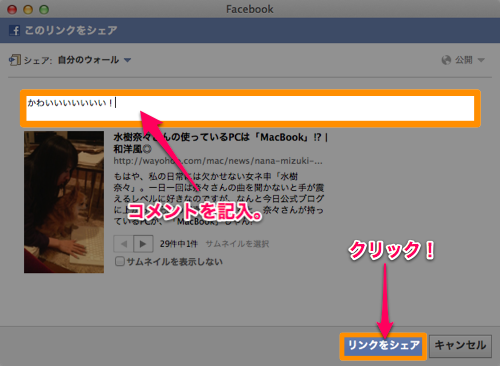Open the 自分のウォール share destination dropdown
Image resolution: width=500 pixels, height=366 pixels.
point(95,60)
